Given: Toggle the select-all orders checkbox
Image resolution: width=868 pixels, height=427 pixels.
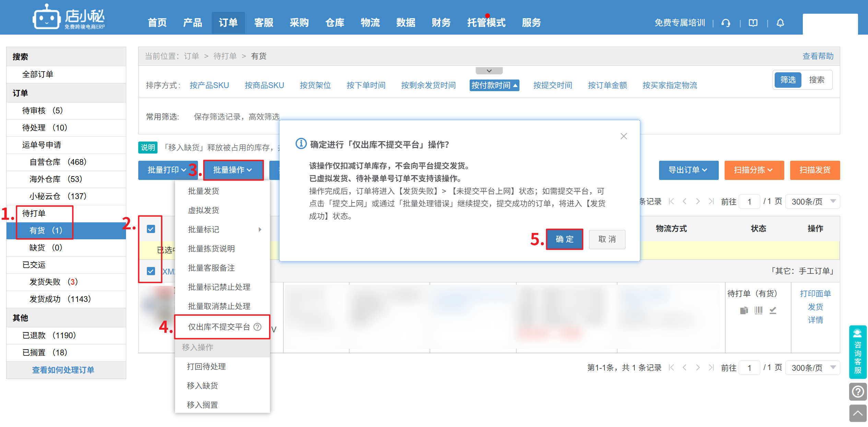Looking at the screenshot, I should click(x=151, y=229).
